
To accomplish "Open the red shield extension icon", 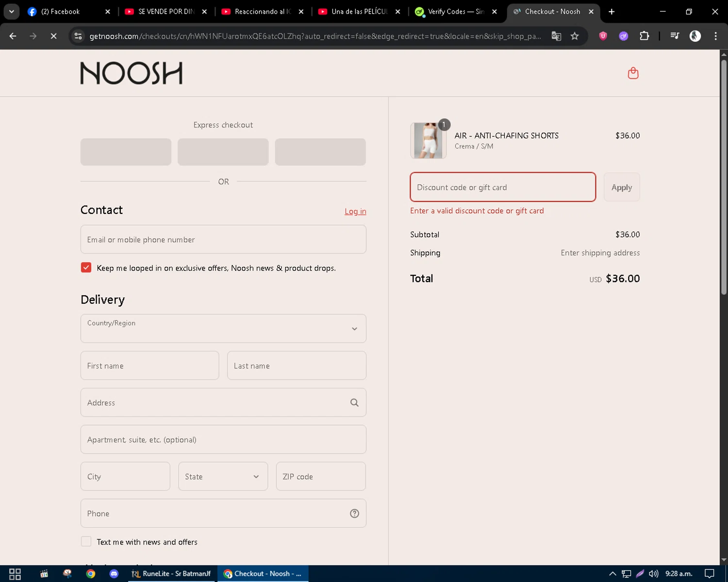I will (x=603, y=36).
